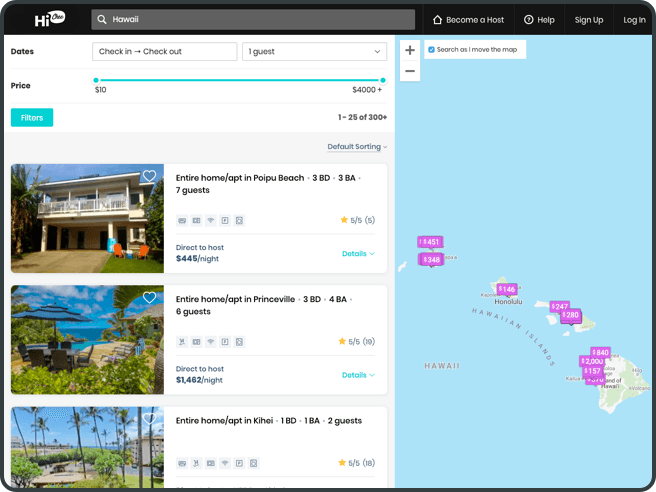
Task: Click the Filters button
Action: point(32,118)
